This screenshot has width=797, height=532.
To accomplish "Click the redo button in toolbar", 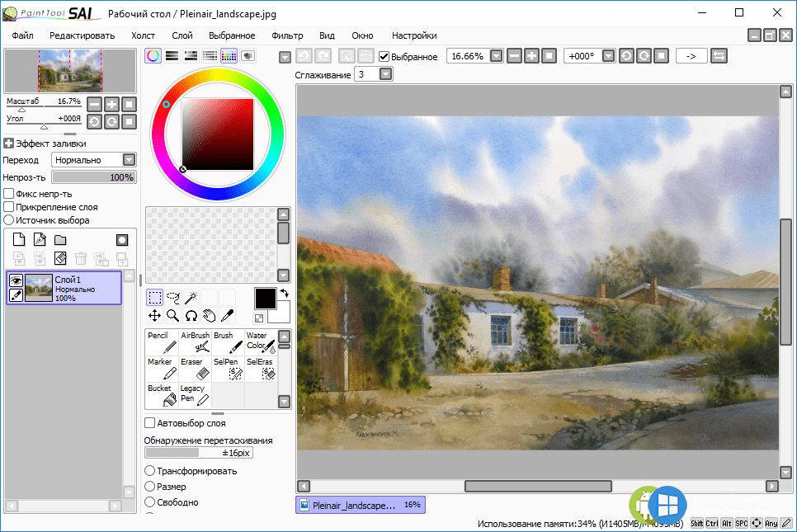I will pos(323,56).
